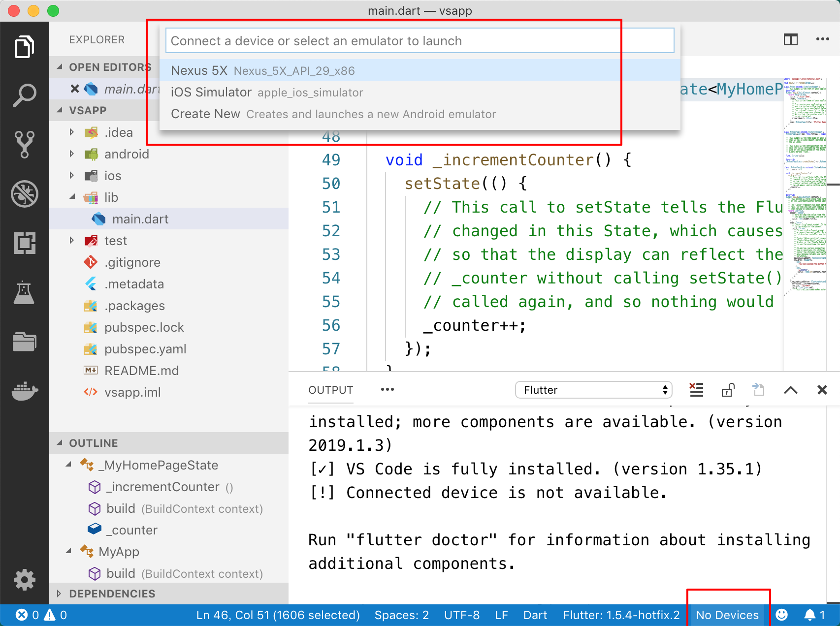Change LF end of line setting
This screenshot has width=840, height=626.
tap(501, 615)
